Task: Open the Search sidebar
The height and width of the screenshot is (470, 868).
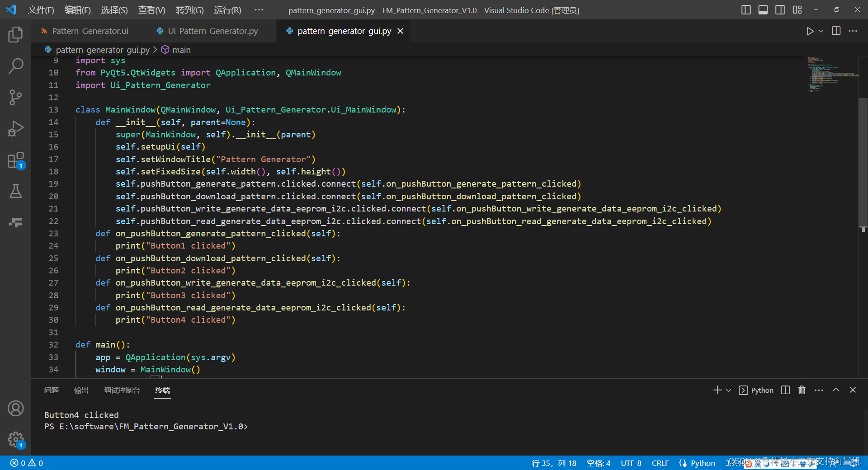Action: (x=16, y=66)
